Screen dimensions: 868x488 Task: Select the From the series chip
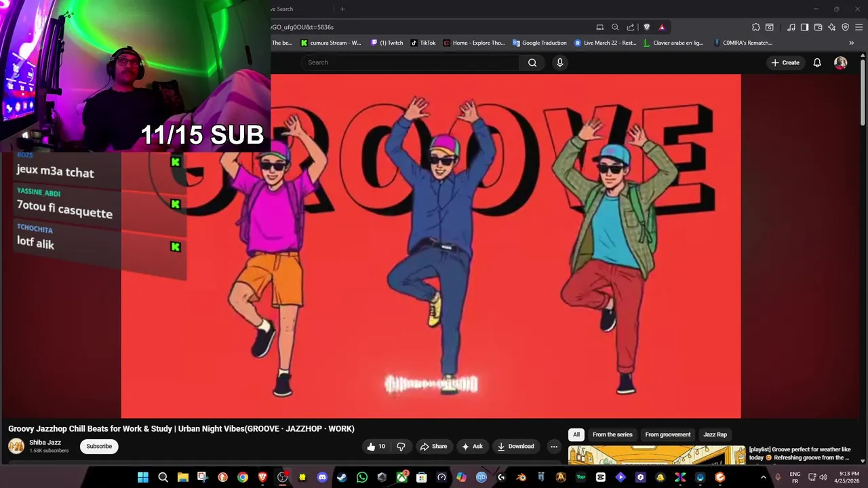pyautogui.click(x=612, y=434)
